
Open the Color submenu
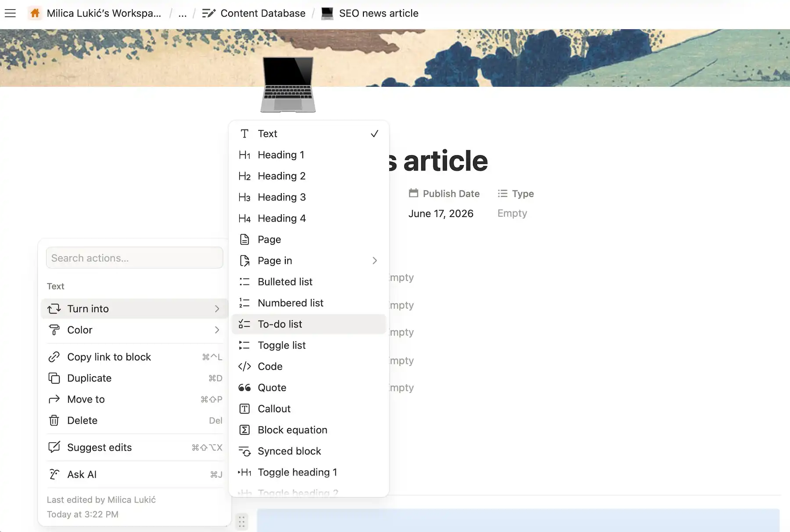(134, 330)
